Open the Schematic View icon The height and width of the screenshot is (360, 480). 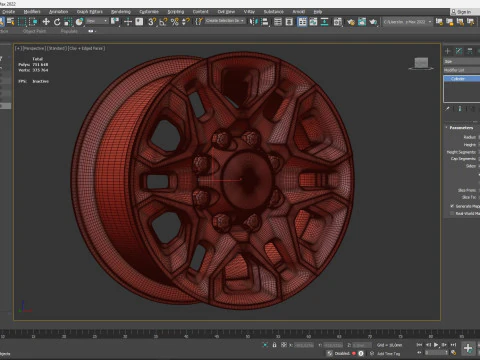click(x=324, y=22)
